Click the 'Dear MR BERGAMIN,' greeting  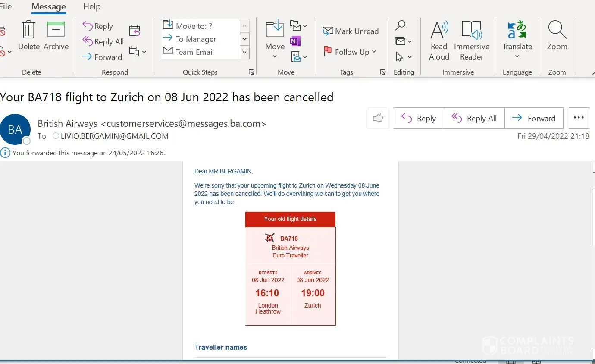pyautogui.click(x=223, y=171)
